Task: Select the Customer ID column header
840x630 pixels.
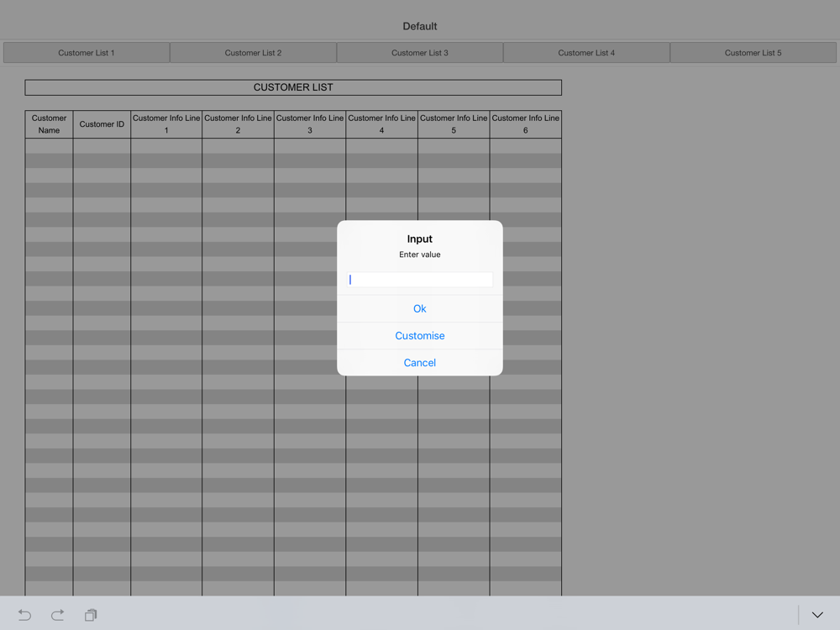Action: pyautogui.click(x=102, y=124)
